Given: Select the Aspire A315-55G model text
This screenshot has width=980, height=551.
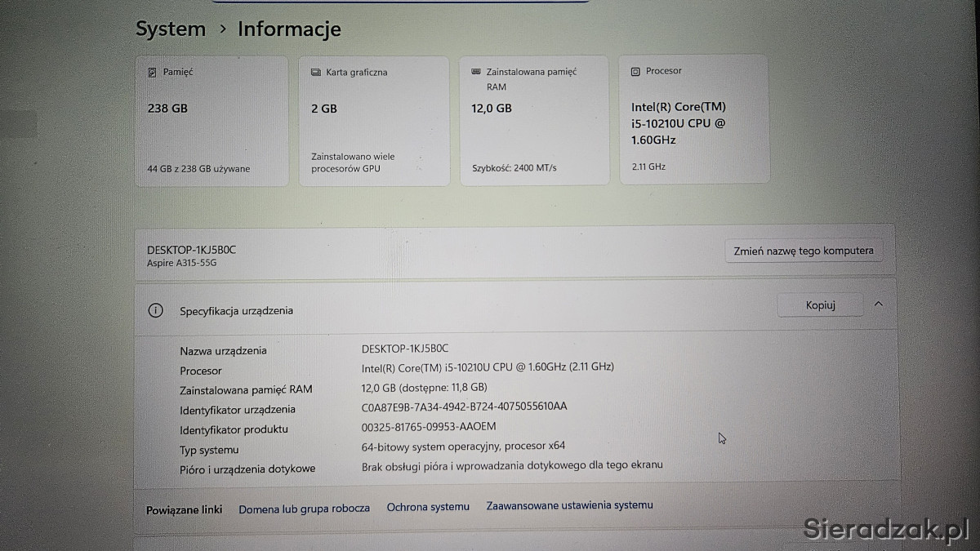Looking at the screenshot, I should (181, 263).
